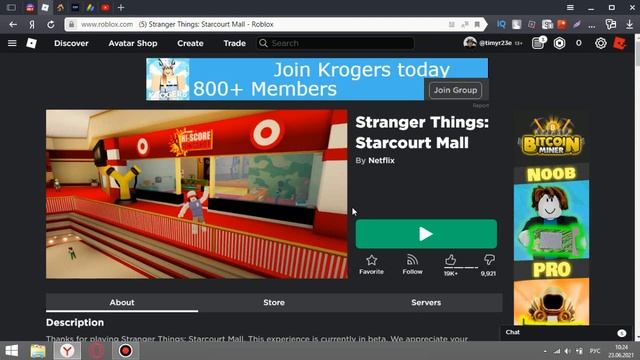Screen dimensions: 640x360
Task: Like the game with thumbs up
Action: [x=451, y=260]
